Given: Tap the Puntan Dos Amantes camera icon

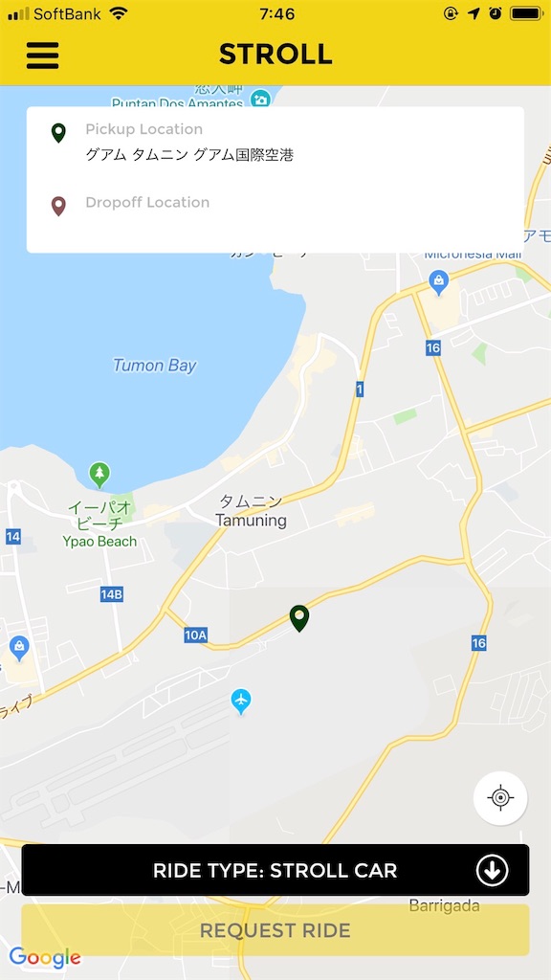Looking at the screenshot, I should (260, 98).
